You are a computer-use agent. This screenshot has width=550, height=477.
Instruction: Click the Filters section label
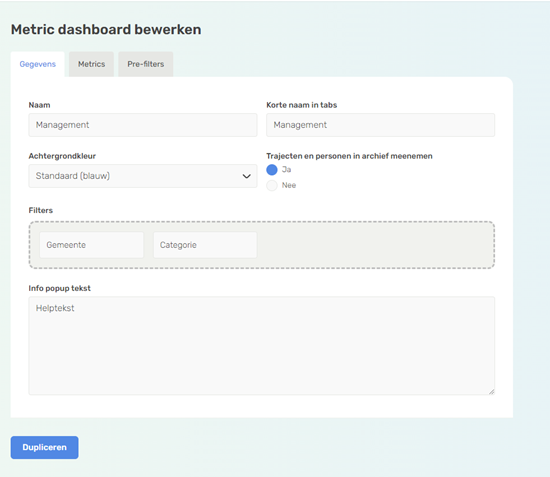click(x=41, y=210)
